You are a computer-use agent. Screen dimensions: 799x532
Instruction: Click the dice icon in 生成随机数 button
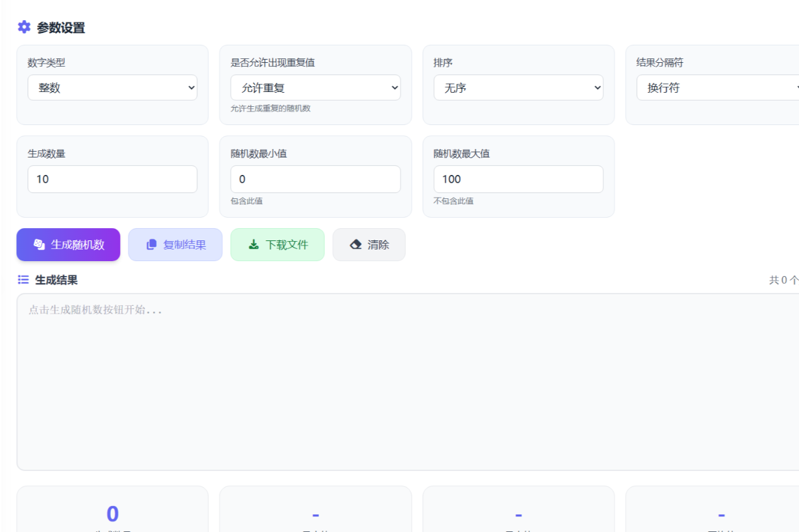39,244
